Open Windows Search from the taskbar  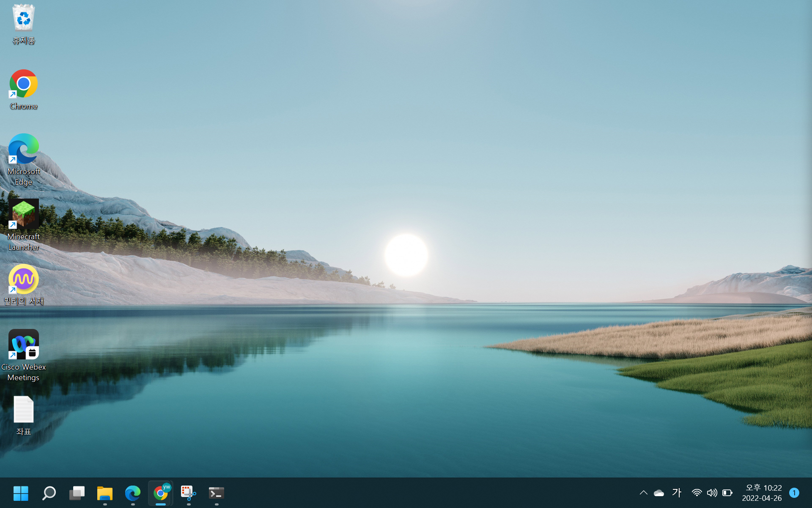(x=49, y=493)
